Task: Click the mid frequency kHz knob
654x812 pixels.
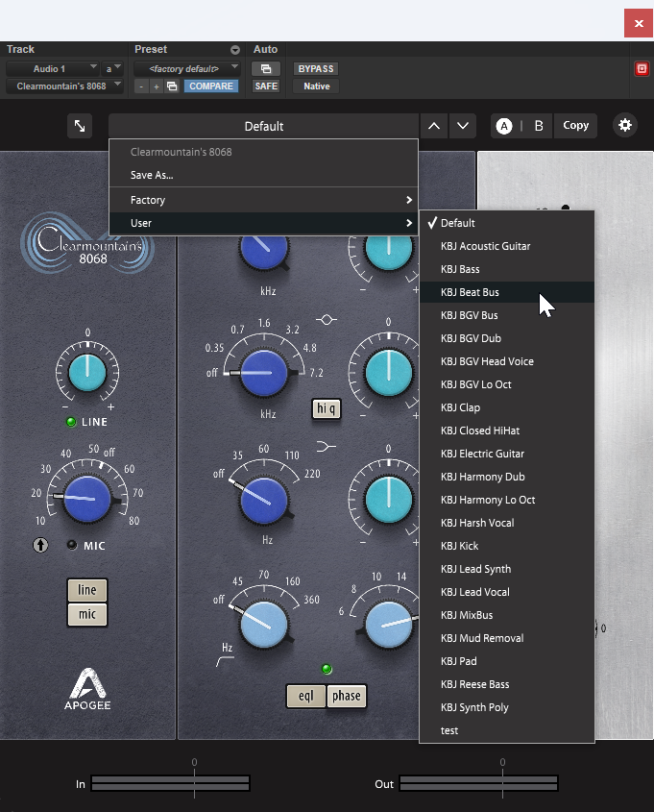Action: (264, 373)
